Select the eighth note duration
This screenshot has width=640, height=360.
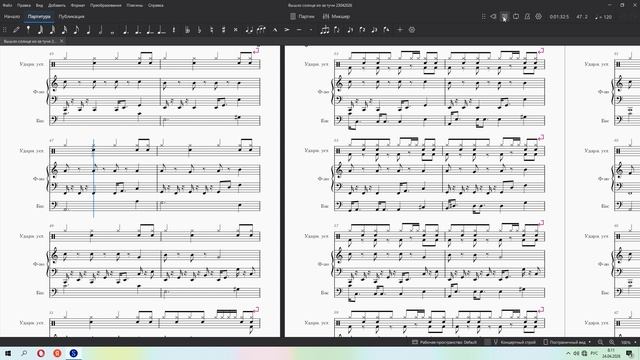tap(76, 29)
